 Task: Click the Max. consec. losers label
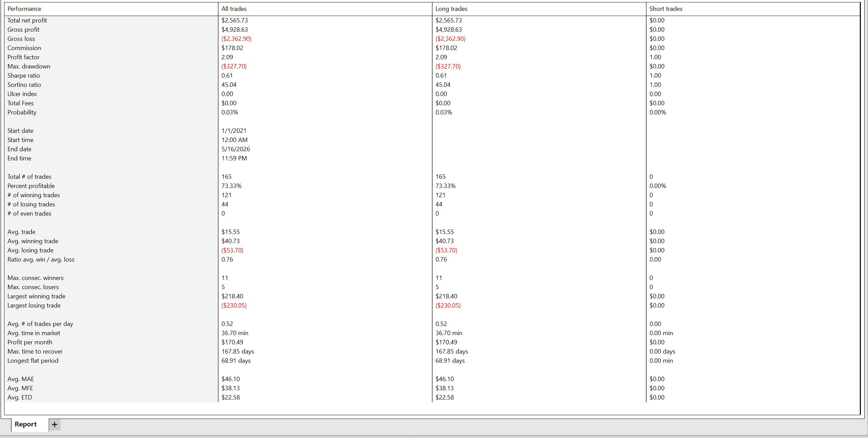[33, 287]
